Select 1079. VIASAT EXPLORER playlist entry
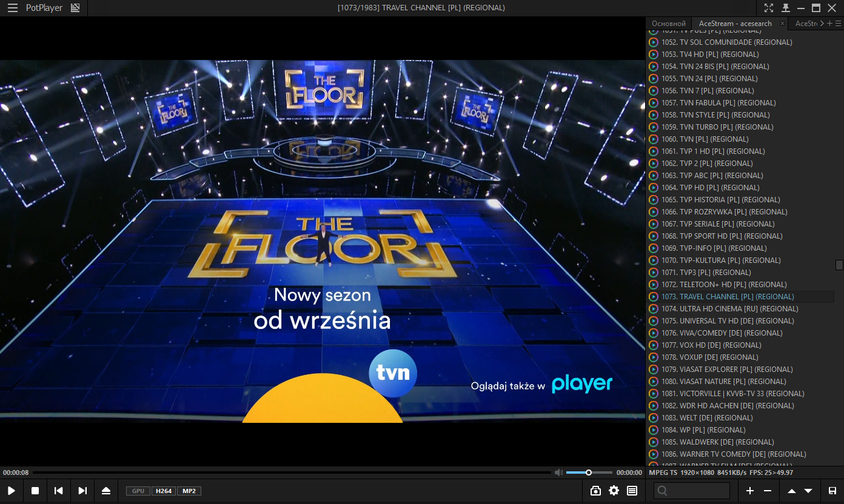Screen dimensions: 844x504 pos(740,370)
